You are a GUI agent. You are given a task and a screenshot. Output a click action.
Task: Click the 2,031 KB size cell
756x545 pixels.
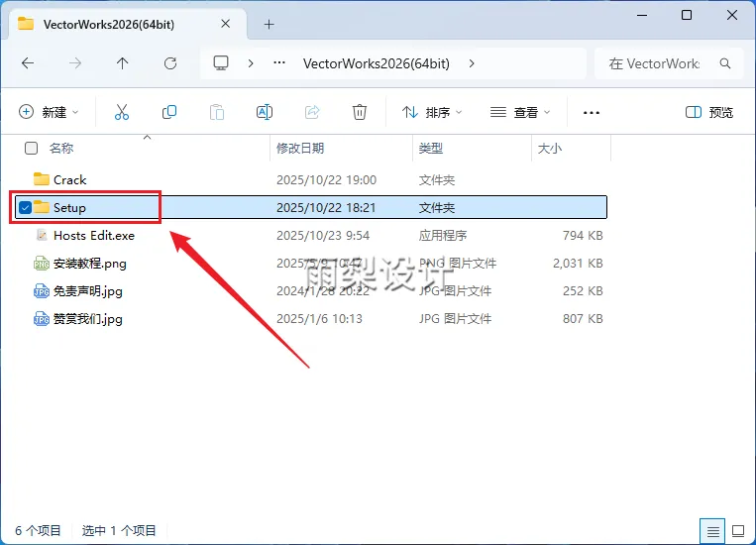click(x=578, y=264)
